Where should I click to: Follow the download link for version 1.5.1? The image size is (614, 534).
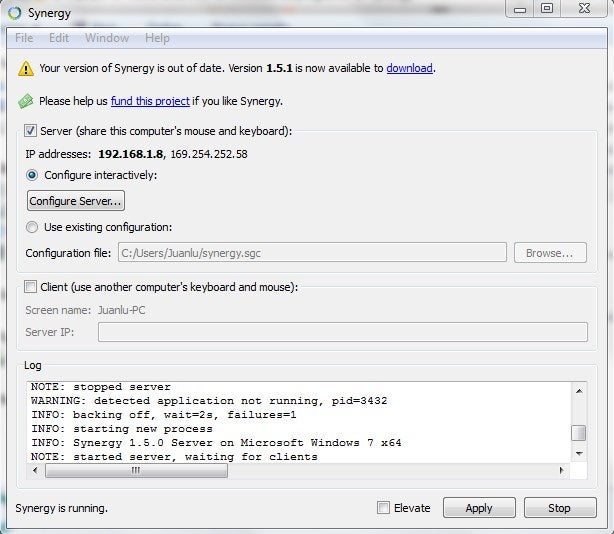tap(409, 68)
